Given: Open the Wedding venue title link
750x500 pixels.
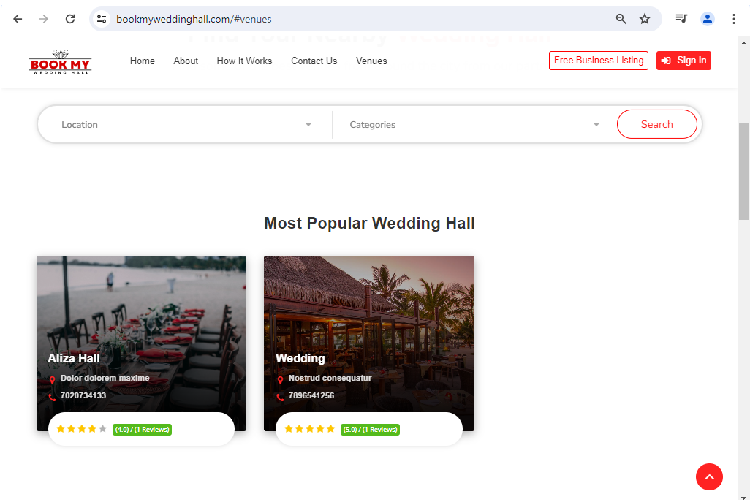Looking at the screenshot, I should (300, 358).
